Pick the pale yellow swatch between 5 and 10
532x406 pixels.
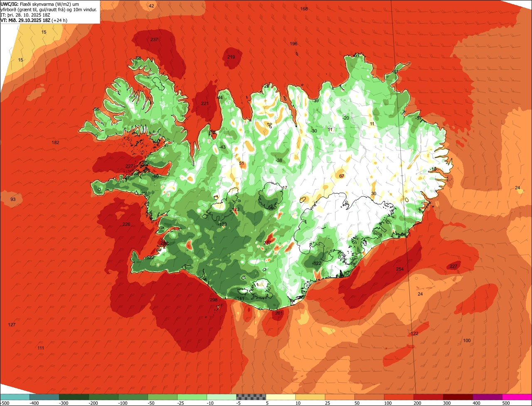(x=281, y=397)
